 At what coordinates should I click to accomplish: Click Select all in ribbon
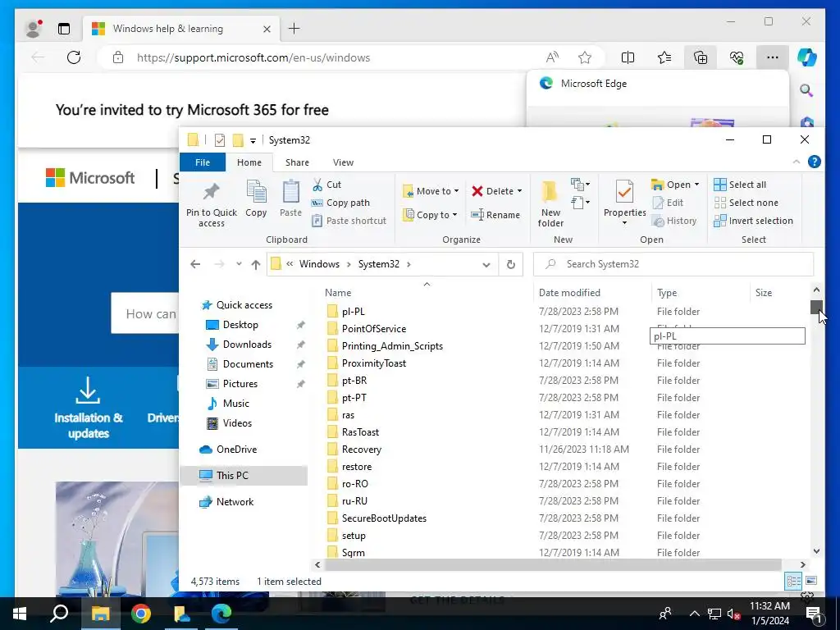coord(740,185)
